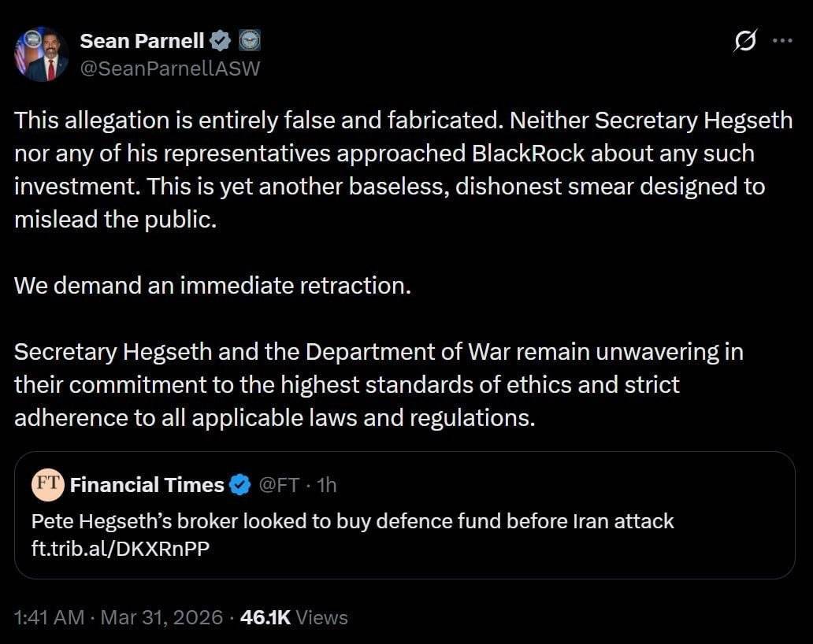Click blue verified badge beside Sean Parnell
This screenshot has height=644, width=813.
[x=222, y=40]
